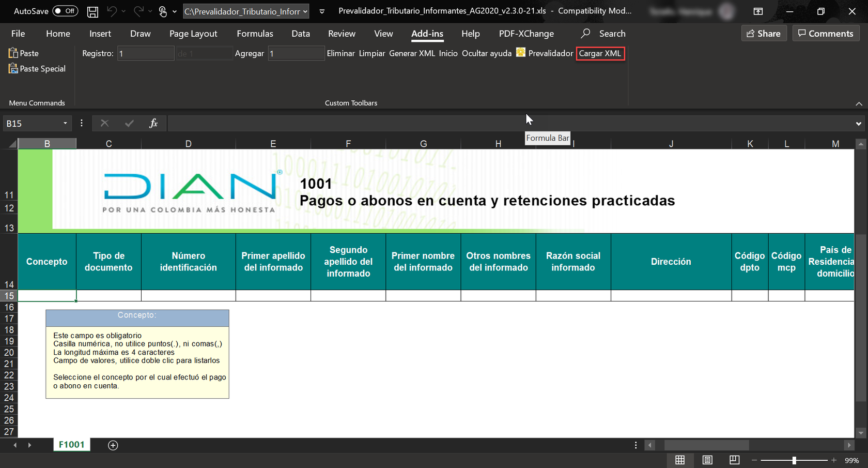The width and height of the screenshot is (868, 468).
Task: Open the Data tab
Action: pyautogui.click(x=301, y=34)
